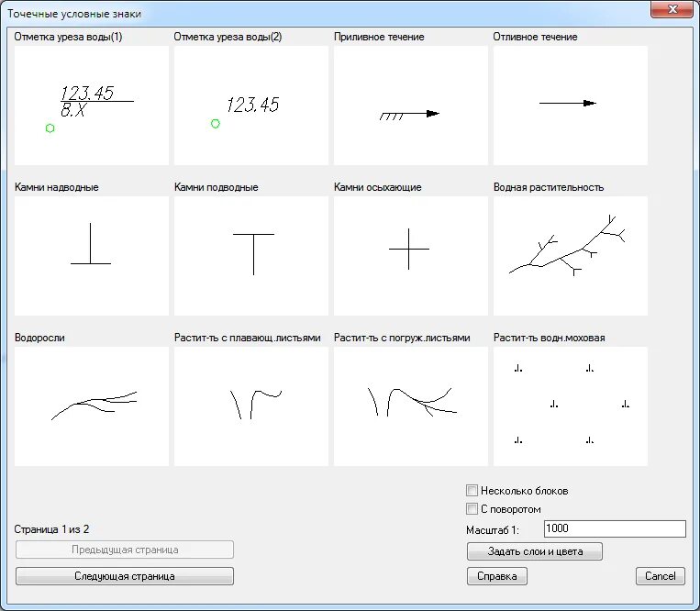Choose the Отливное течение arrow symbol
Screen dimensions: 700x611
tap(571, 106)
